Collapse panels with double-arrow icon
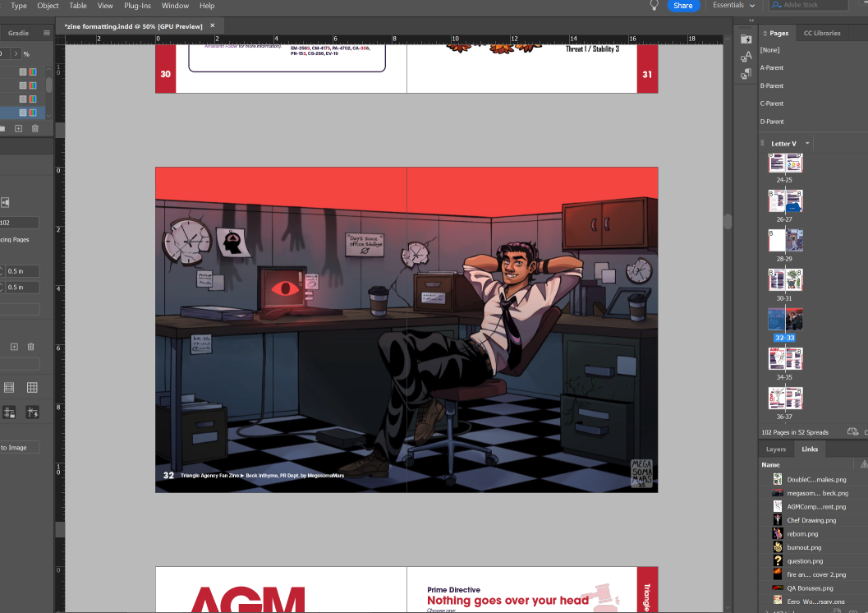Screen dimensions: 868x613 [x=751, y=21]
